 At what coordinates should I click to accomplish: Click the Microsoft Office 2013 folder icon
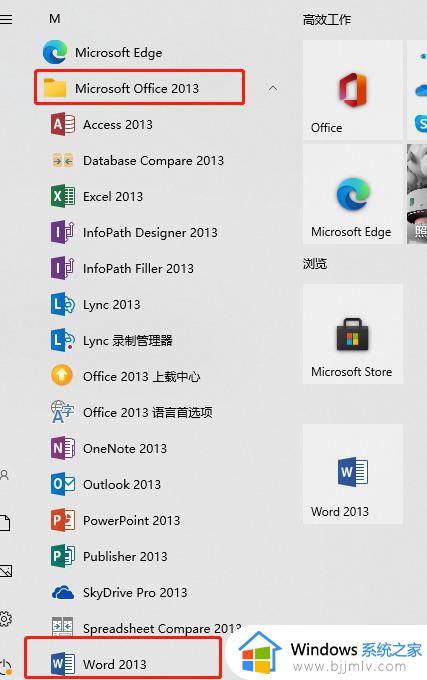point(55,88)
